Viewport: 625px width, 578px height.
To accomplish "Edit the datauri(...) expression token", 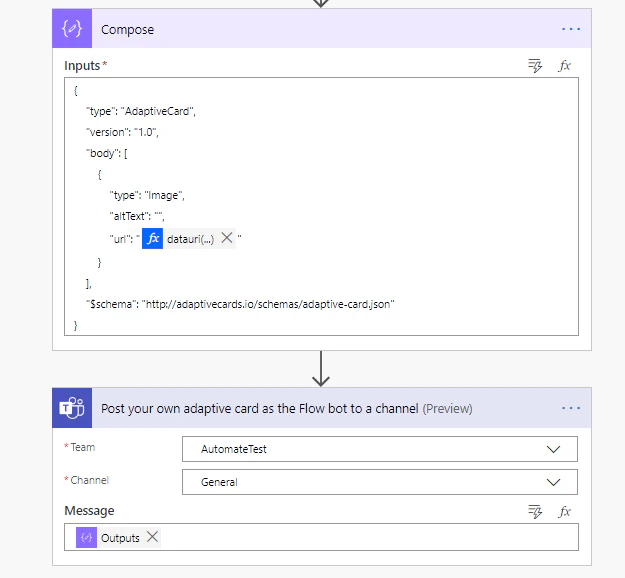I will [x=190, y=239].
